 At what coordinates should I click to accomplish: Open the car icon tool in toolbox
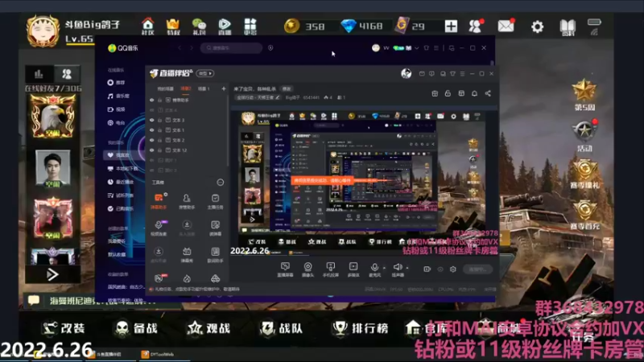click(215, 278)
